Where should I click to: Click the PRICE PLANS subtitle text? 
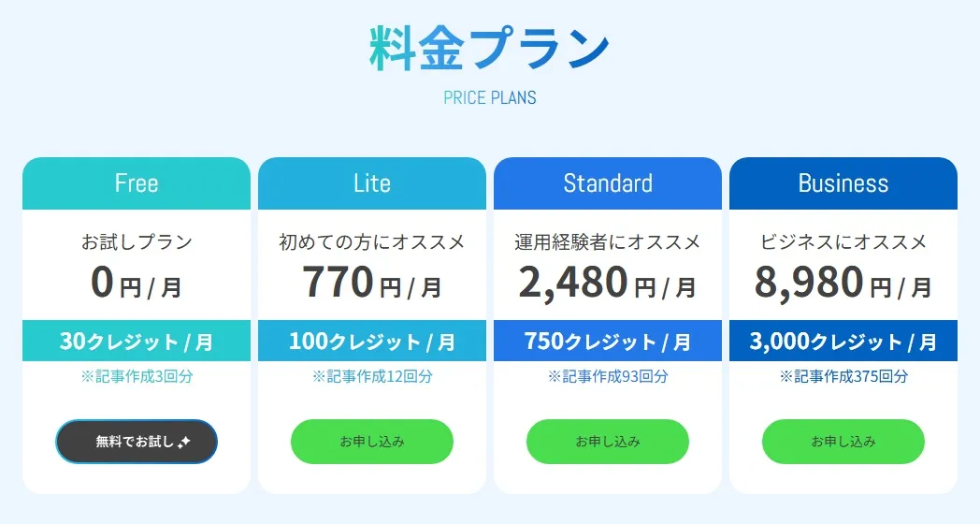[x=490, y=97]
